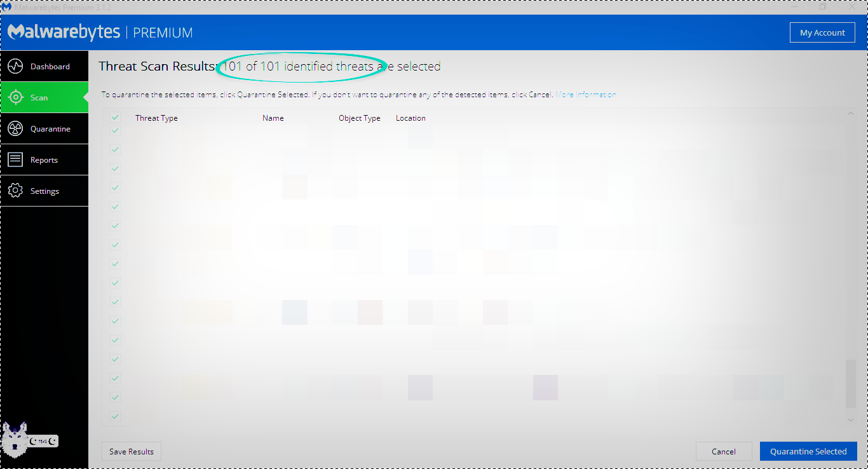Click the Dashboard pulse icon in sidebar
868x469 pixels.
point(16,67)
